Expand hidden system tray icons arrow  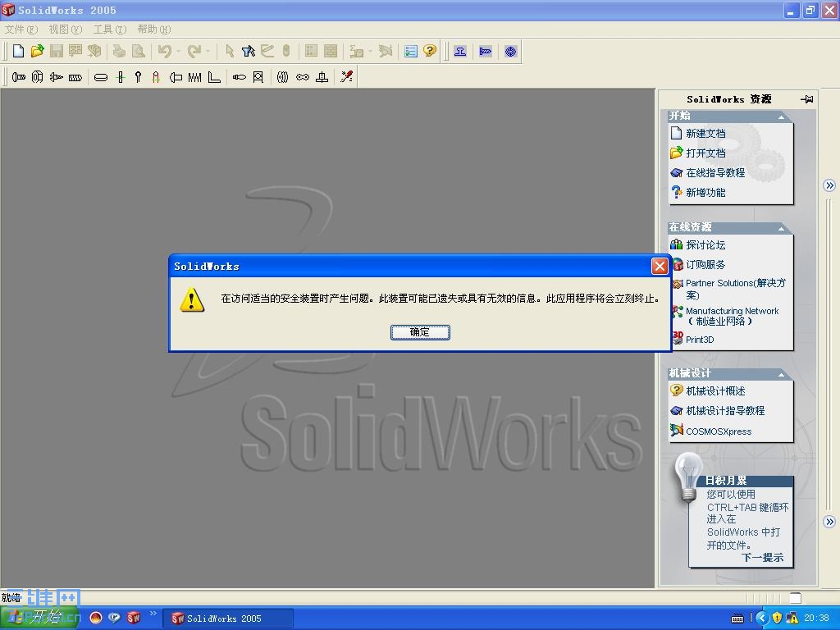(762, 619)
